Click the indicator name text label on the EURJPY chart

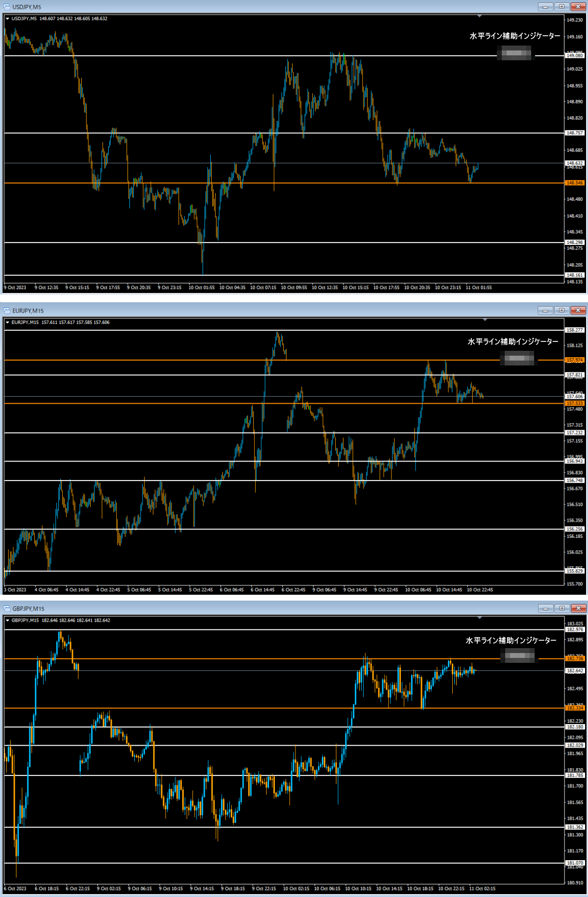point(513,341)
